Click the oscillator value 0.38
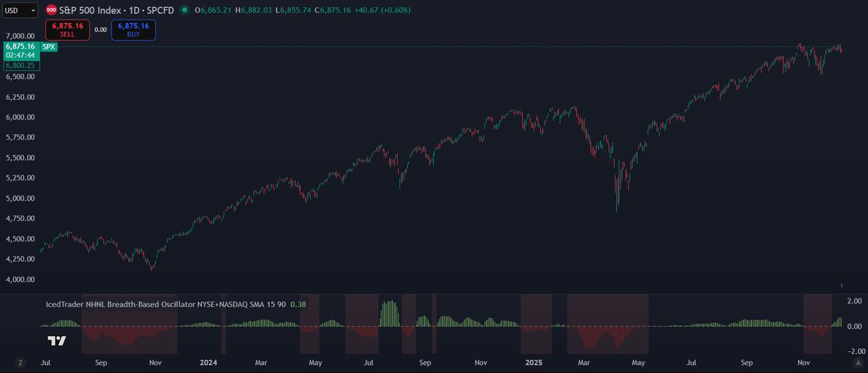The height and width of the screenshot is (373, 868). (297, 304)
